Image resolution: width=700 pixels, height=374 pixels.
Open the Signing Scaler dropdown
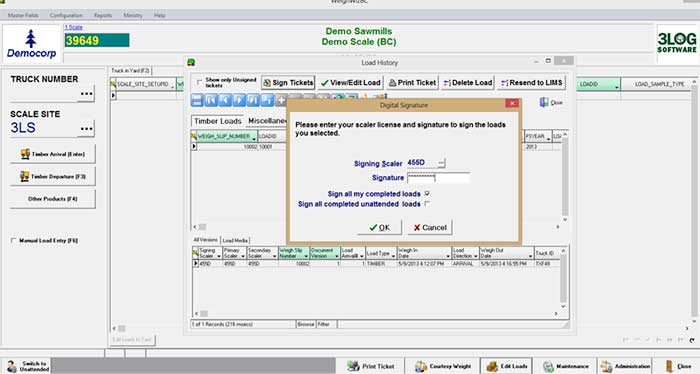(441, 163)
